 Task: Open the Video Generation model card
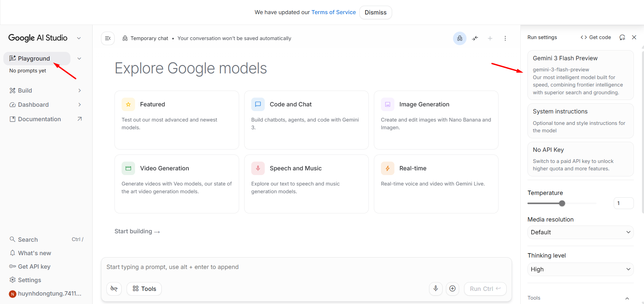(176, 184)
